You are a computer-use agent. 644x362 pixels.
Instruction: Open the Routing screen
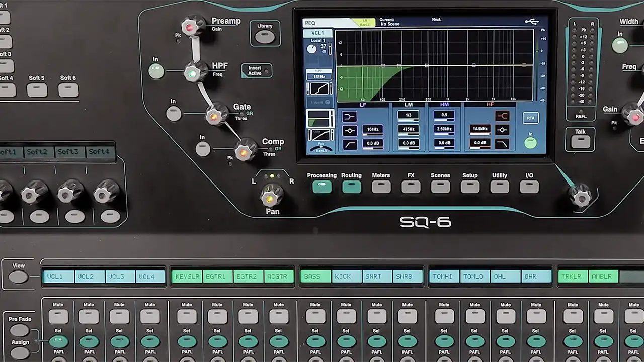tap(351, 187)
